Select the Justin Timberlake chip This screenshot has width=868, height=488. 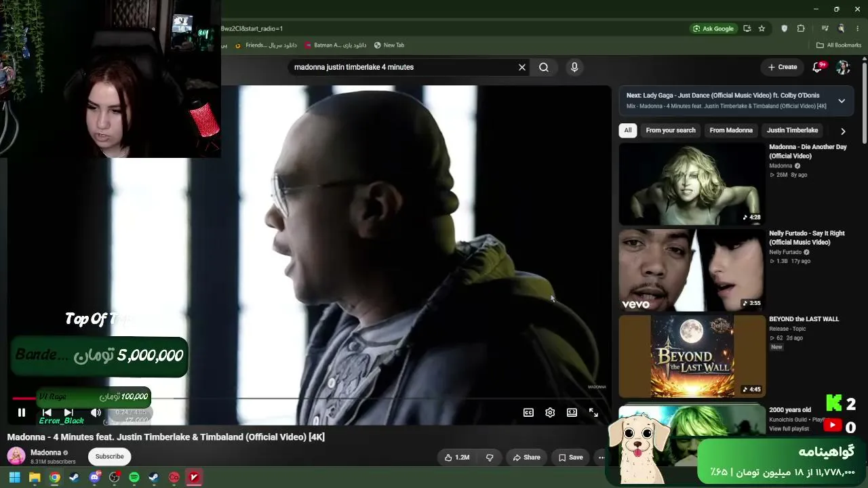coord(792,130)
